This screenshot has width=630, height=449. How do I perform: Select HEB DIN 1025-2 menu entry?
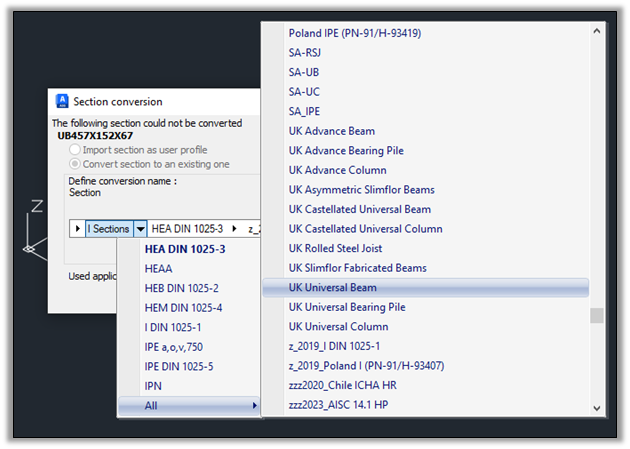189,288
